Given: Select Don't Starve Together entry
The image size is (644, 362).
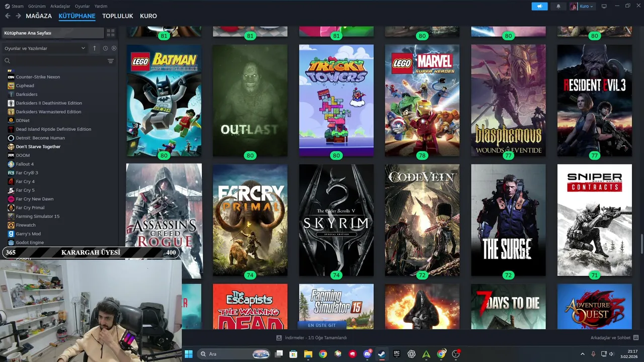Looking at the screenshot, I should [38, 147].
